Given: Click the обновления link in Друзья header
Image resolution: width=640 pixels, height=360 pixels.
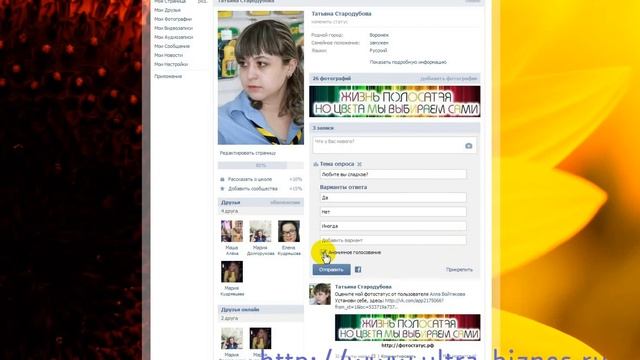Looking at the screenshot, I should click(x=285, y=202).
